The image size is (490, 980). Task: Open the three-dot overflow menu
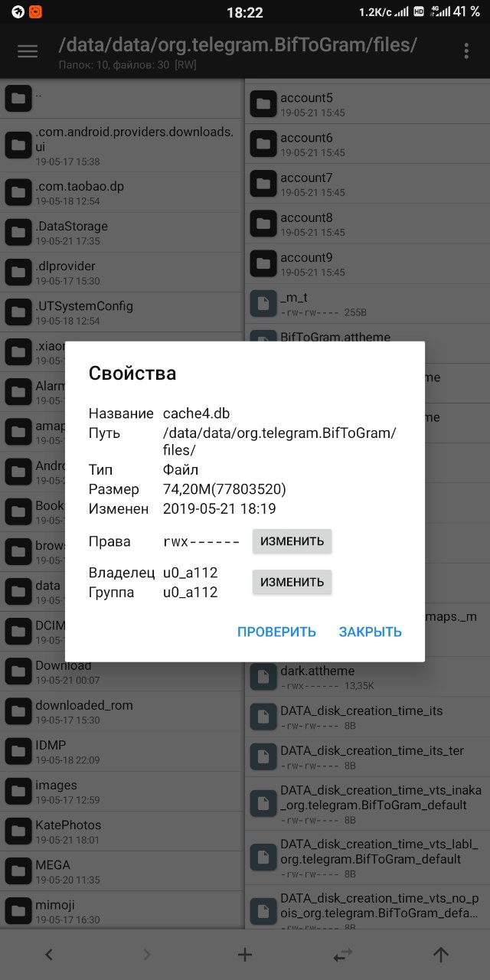(x=466, y=51)
